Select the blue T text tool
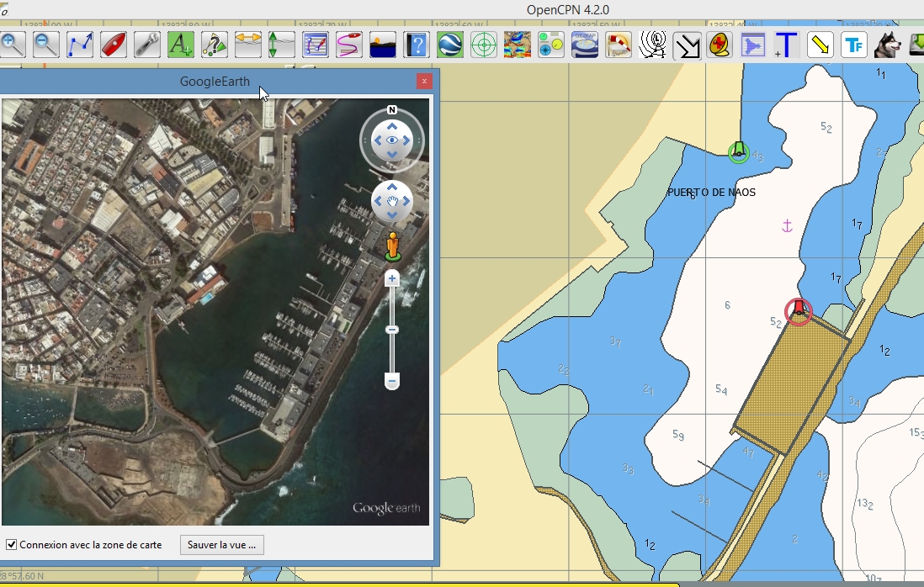 [x=787, y=45]
